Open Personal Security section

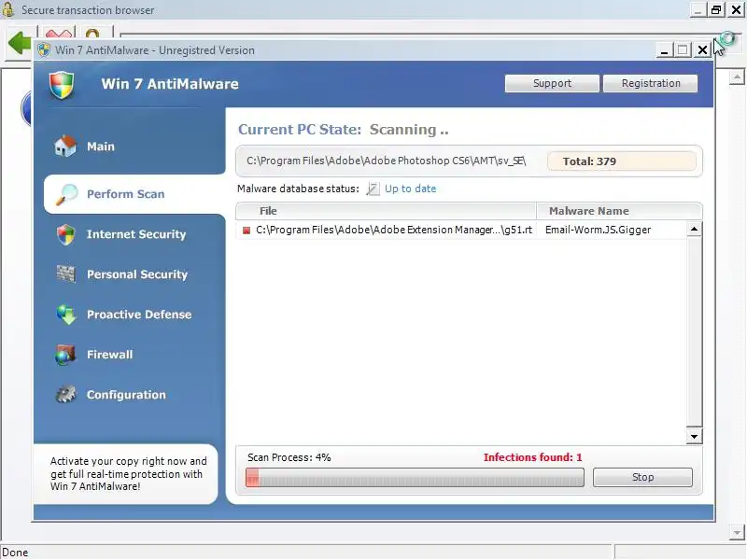pos(137,274)
